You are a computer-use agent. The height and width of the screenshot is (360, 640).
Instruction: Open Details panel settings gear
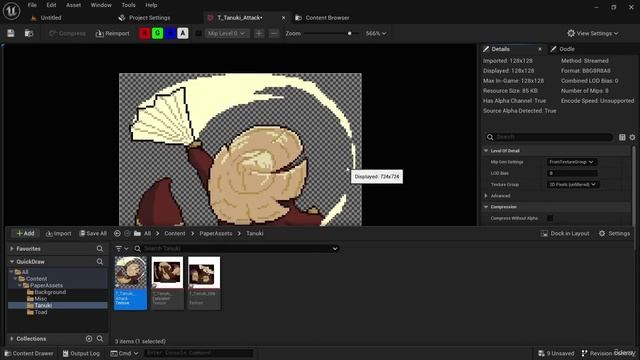click(x=632, y=137)
